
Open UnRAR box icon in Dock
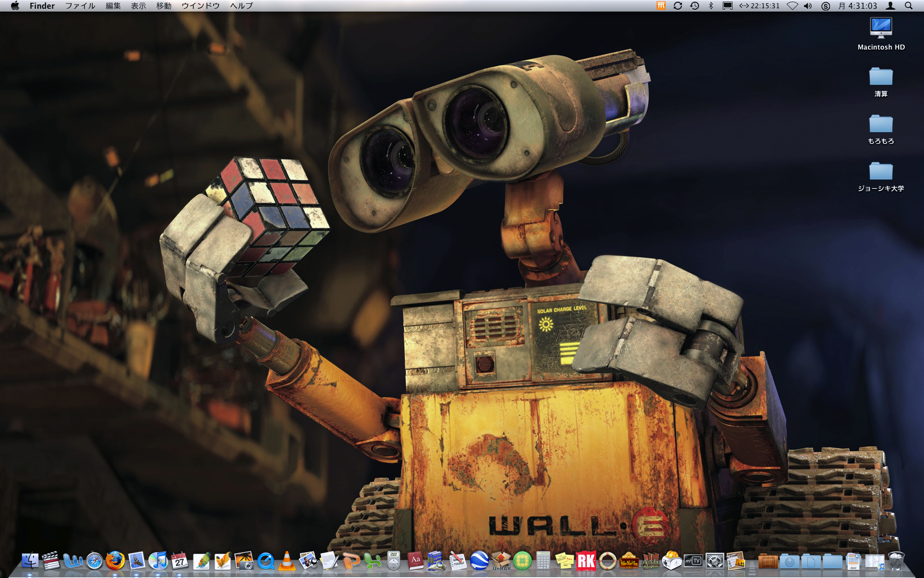pyautogui.click(x=501, y=561)
